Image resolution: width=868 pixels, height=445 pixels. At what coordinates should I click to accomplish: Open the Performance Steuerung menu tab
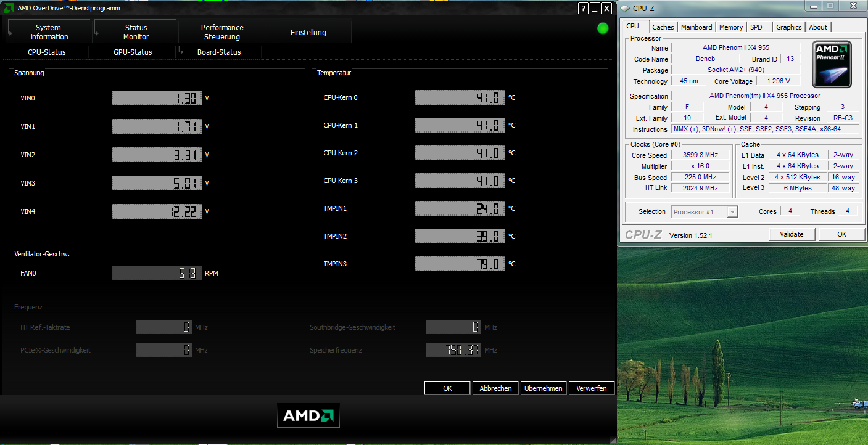(x=222, y=32)
